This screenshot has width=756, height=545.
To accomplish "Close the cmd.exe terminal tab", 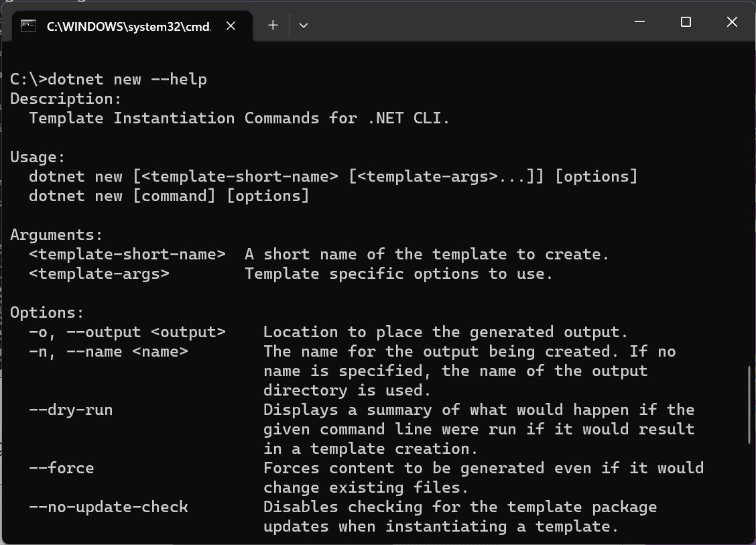I will (x=231, y=26).
